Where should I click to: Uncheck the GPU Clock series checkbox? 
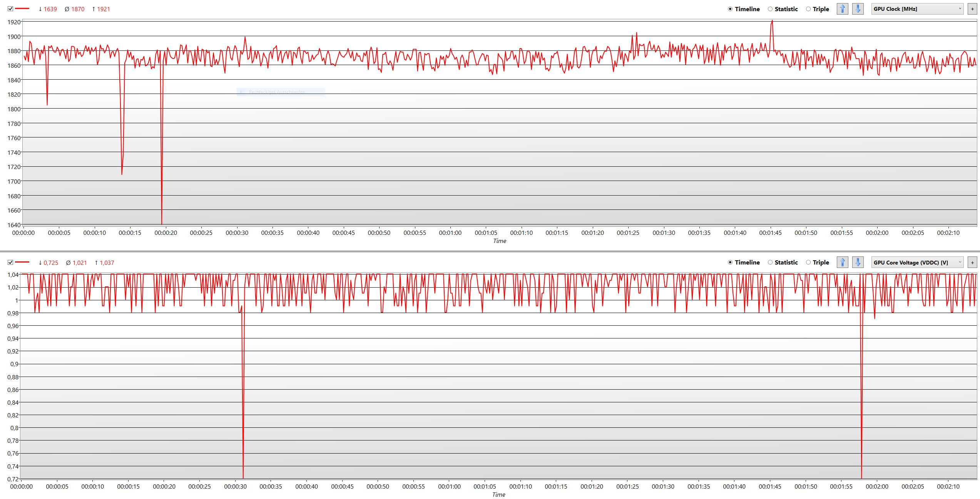click(10, 9)
